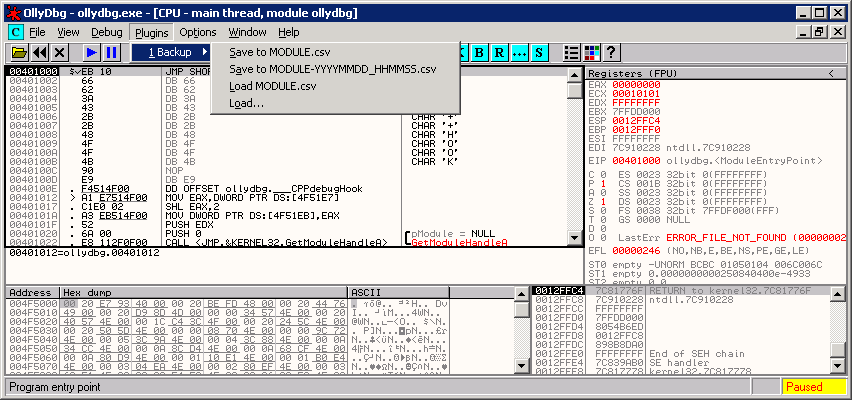Select the EDX FFFFFFFF register value
This screenshot has height=400, width=852.
tap(636, 103)
